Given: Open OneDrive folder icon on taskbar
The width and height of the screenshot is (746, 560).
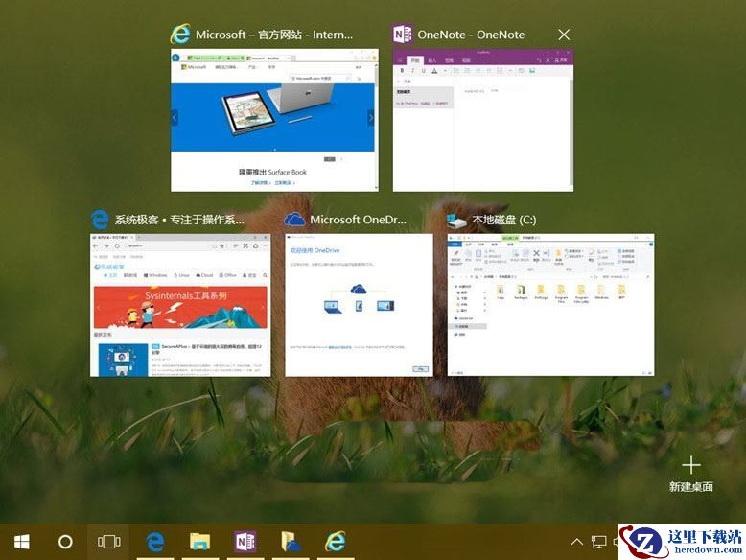Looking at the screenshot, I should click(x=291, y=542).
